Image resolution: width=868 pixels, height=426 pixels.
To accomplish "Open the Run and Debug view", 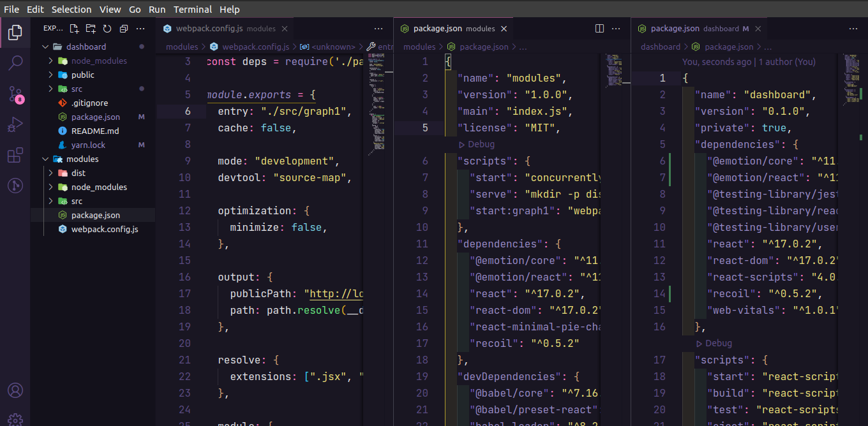I will [15, 124].
